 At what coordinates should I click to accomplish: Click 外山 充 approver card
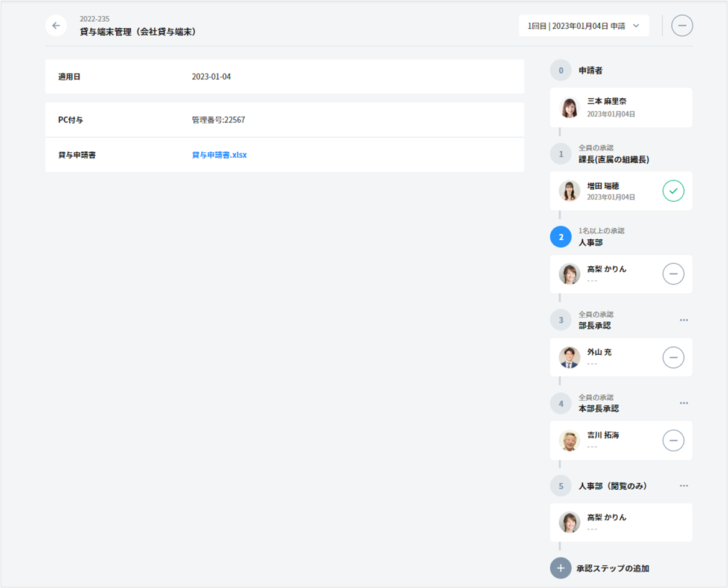pos(621,357)
